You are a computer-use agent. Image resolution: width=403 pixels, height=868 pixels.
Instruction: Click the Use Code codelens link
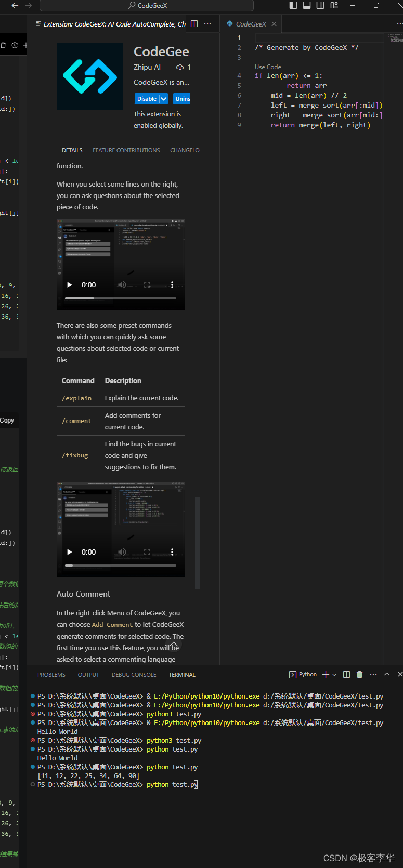coord(268,67)
